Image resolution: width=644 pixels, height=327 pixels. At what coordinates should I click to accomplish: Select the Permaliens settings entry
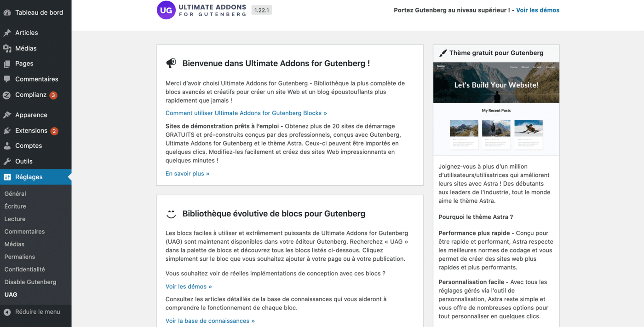(20, 257)
